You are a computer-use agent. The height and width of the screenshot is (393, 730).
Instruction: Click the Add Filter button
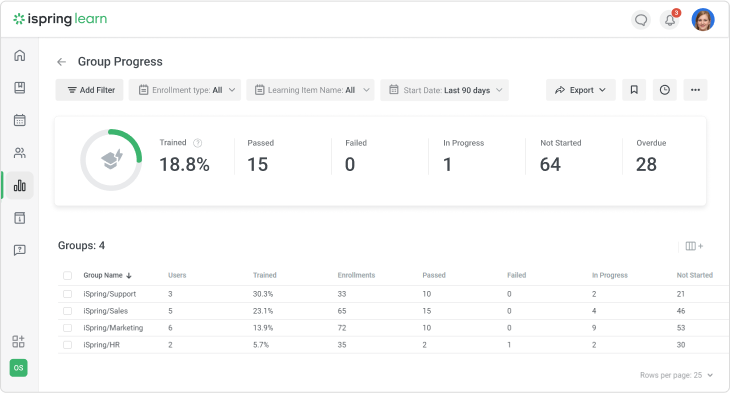coord(89,90)
